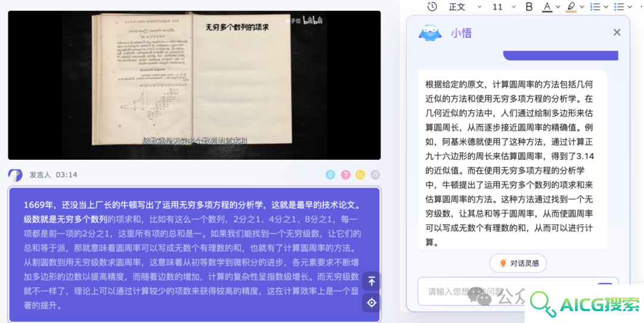Screen dimensions: 644x323
Task: Close the 小悟 assistant panel
Action: (x=617, y=32)
